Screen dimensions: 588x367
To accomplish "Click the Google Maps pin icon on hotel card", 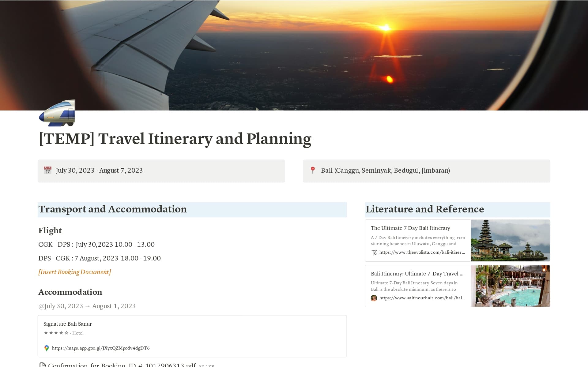I will [x=46, y=348].
